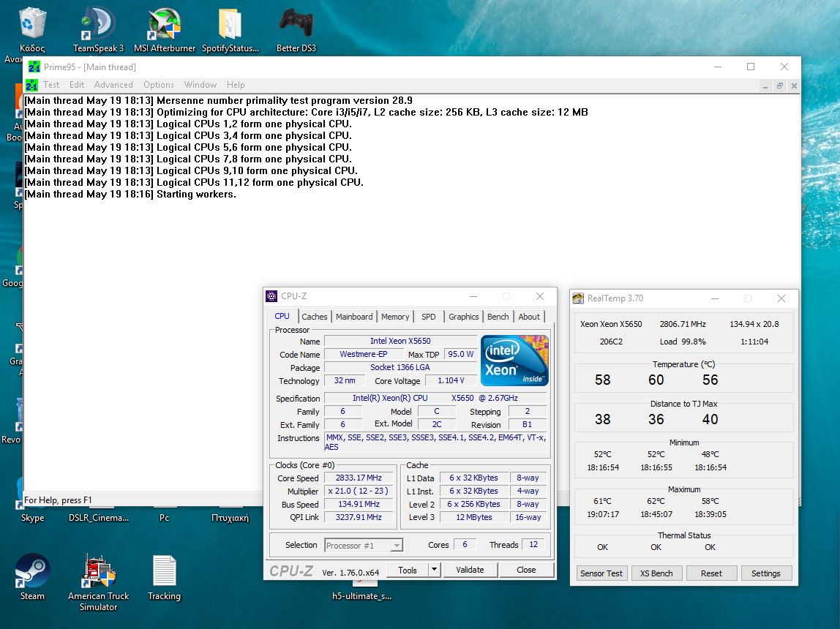
Task: Click the RealTemp title bar icon
Action: coord(578,298)
